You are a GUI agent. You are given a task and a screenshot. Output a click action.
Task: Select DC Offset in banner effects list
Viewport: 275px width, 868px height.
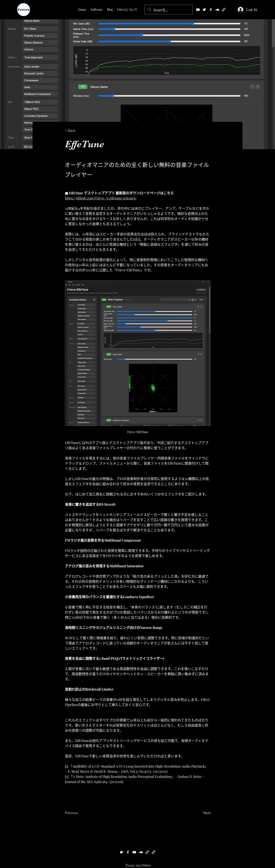40,29
